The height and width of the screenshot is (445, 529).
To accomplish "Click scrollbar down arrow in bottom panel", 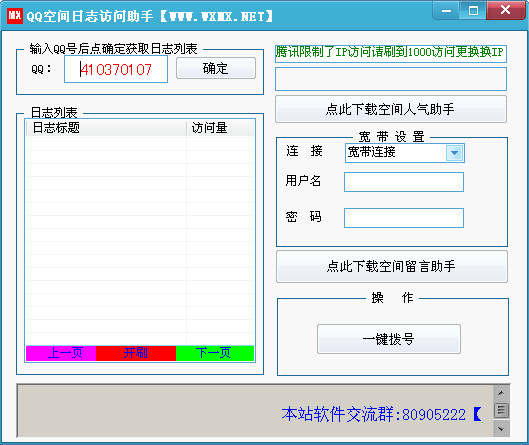I will pyautogui.click(x=501, y=429).
